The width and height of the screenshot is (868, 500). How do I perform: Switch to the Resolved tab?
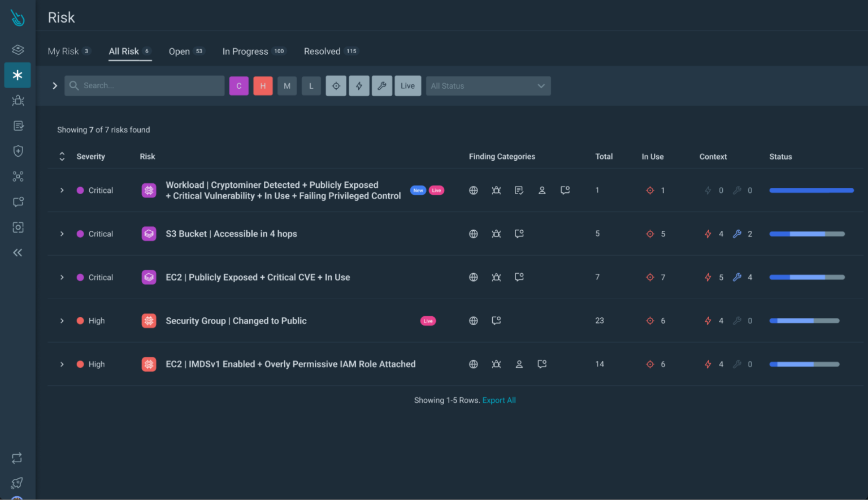coord(322,51)
